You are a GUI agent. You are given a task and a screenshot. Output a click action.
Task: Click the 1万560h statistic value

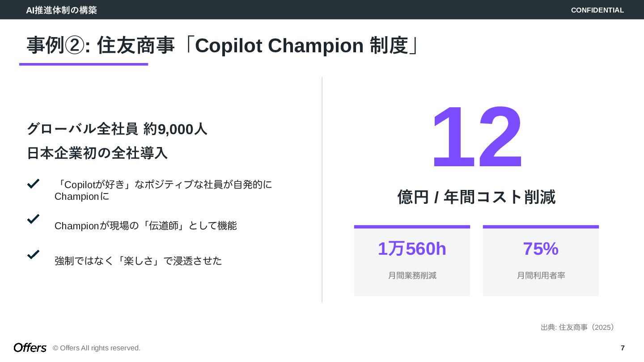point(412,248)
